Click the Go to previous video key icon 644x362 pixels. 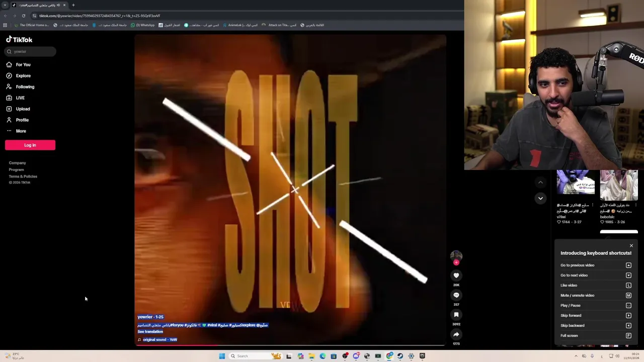[628, 265]
